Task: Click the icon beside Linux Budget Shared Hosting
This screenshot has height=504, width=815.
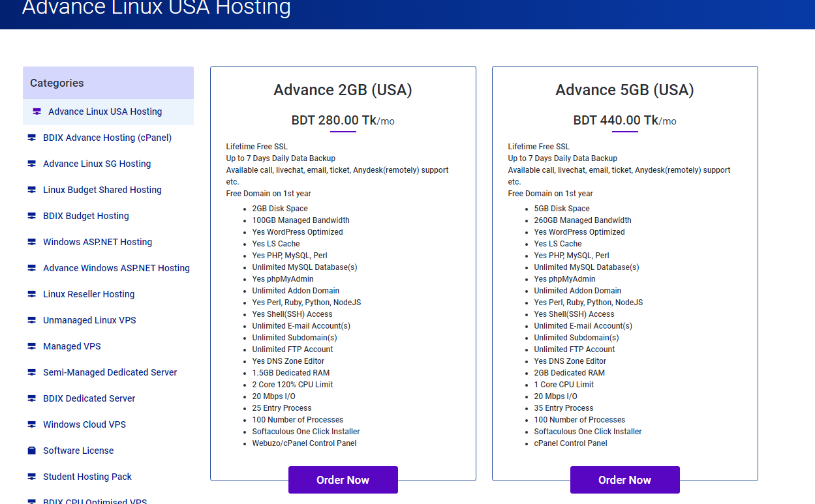Action: point(31,190)
